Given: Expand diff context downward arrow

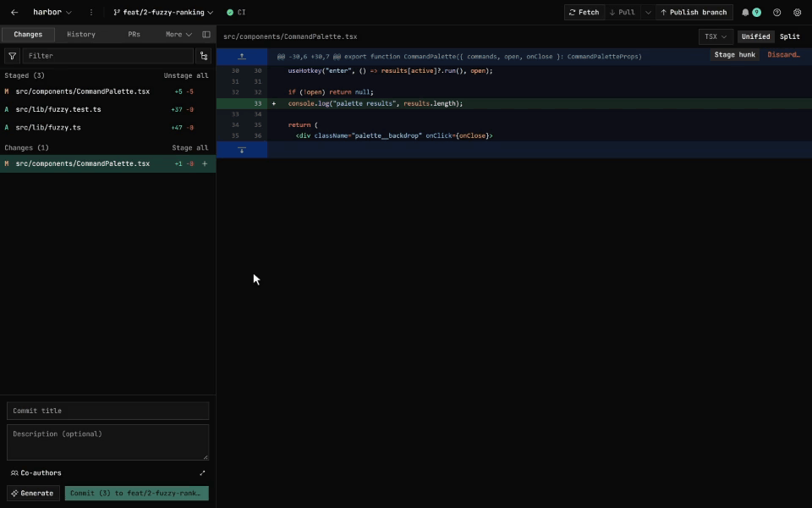Looking at the screenshot, I should [x=242, y=150].
